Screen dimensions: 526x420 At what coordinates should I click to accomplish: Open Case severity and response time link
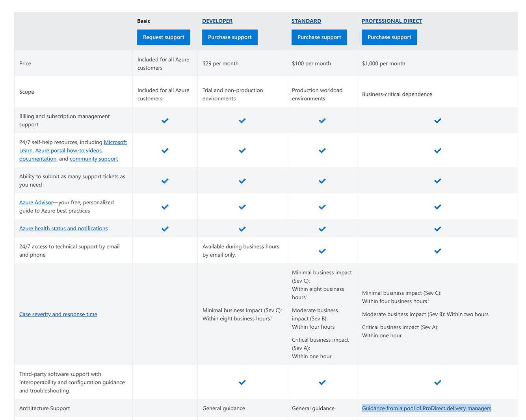pyautogui.click(x=58, y=314)
